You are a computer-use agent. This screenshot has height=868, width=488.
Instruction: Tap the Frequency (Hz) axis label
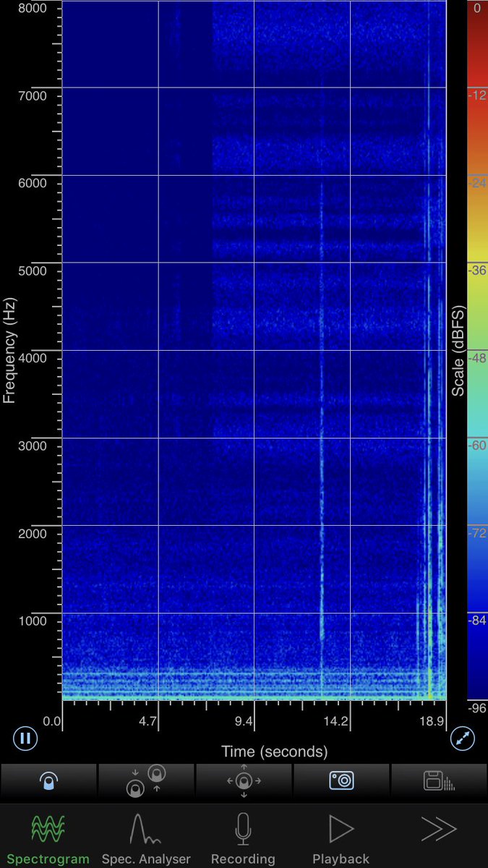(x=9, y=350)
